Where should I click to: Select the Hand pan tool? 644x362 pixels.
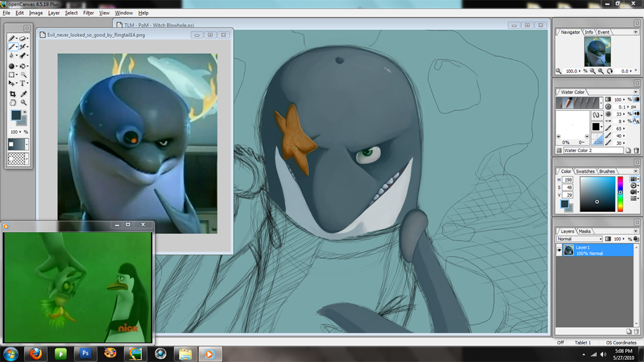coord(12,103)
